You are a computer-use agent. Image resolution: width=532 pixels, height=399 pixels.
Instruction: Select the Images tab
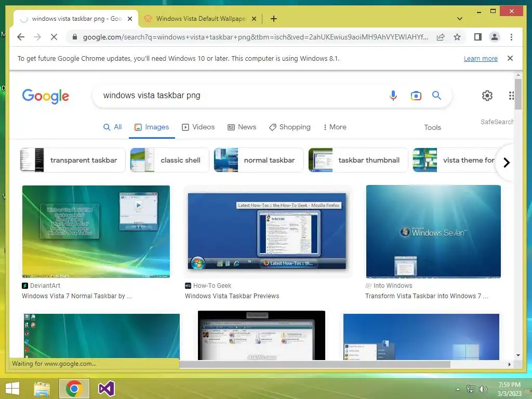(152, 127)
